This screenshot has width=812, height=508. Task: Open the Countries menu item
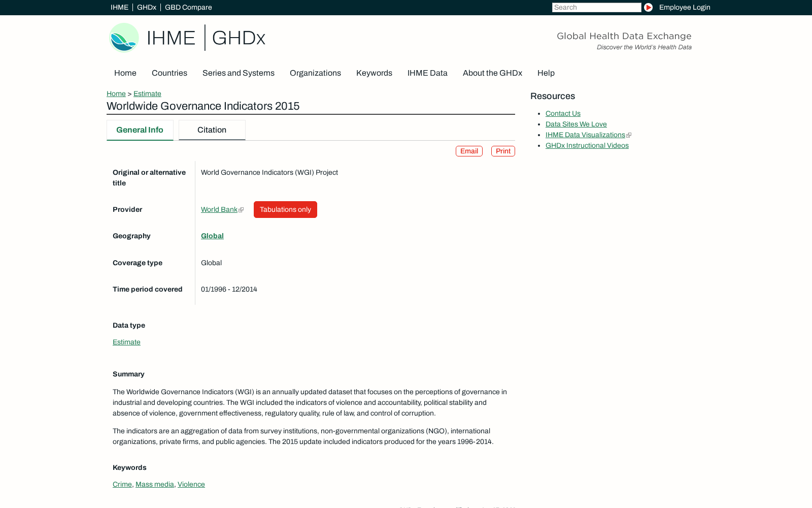170,73
